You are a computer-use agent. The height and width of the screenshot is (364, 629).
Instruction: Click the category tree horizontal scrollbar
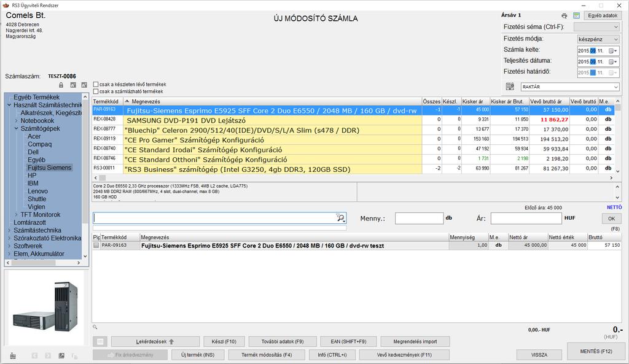point(44,263)
